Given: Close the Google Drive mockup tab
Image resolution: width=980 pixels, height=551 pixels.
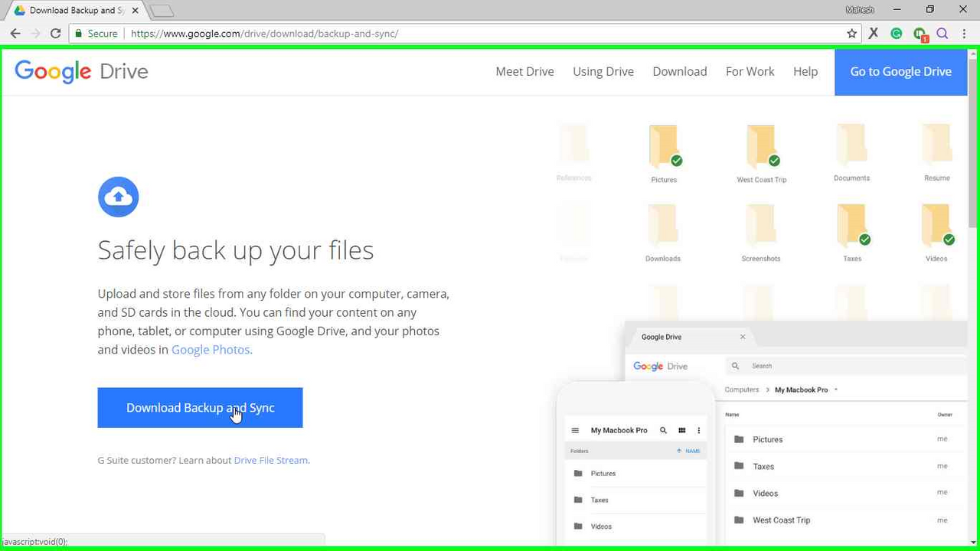Looking at the screenshot, I should coord(743,337).
